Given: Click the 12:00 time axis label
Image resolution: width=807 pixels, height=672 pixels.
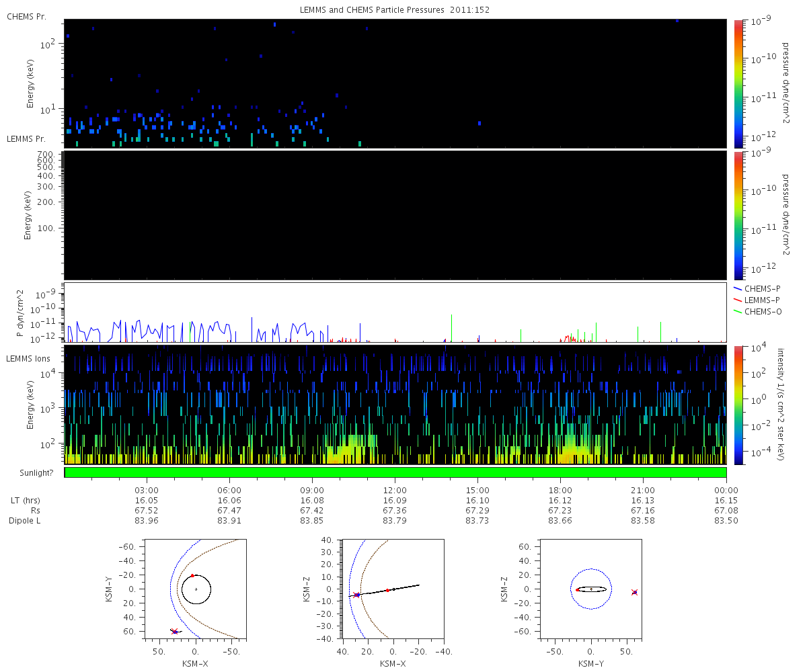Looking at the screenshot, I should (395, 491).
